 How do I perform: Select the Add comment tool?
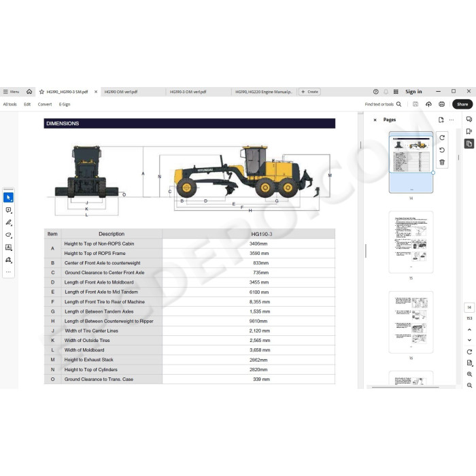[8, 210]
